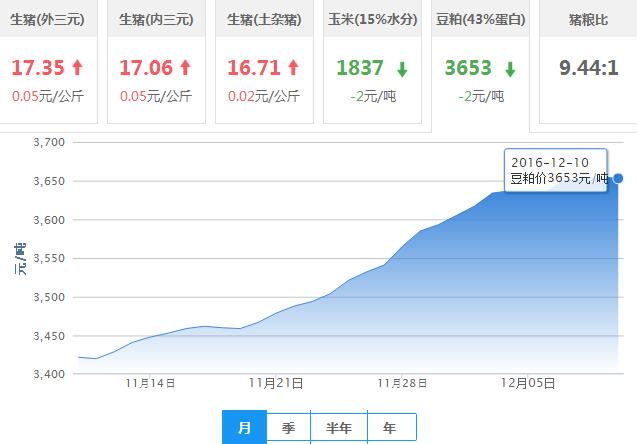The width and height of the screenshot is (637, 444).
Task: Click the 3,500 y-axis label
Action: click(x=49, y=297)
